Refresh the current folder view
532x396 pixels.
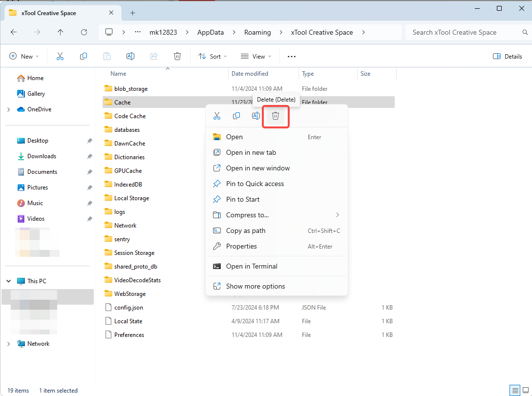click(x=84, y=32)
